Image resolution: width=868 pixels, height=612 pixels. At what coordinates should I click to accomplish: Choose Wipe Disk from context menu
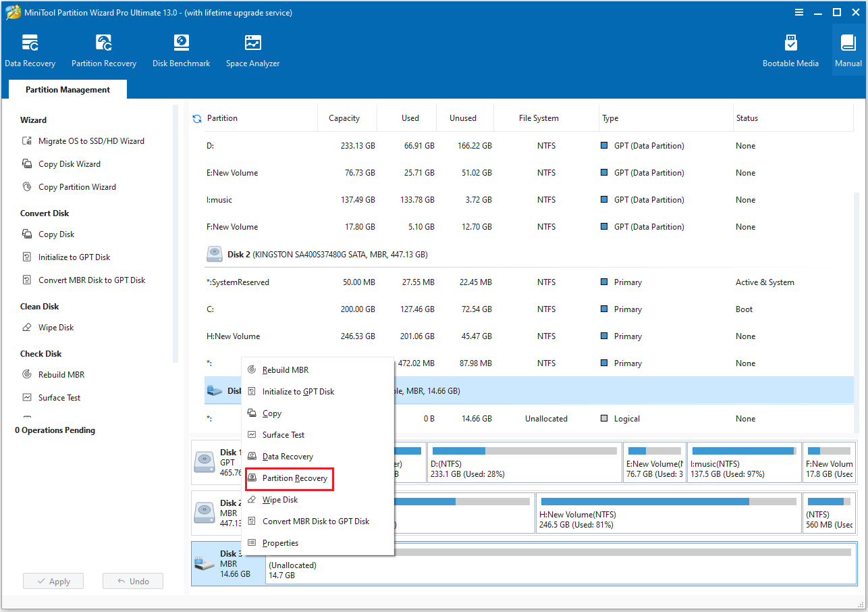click(318, 500)
